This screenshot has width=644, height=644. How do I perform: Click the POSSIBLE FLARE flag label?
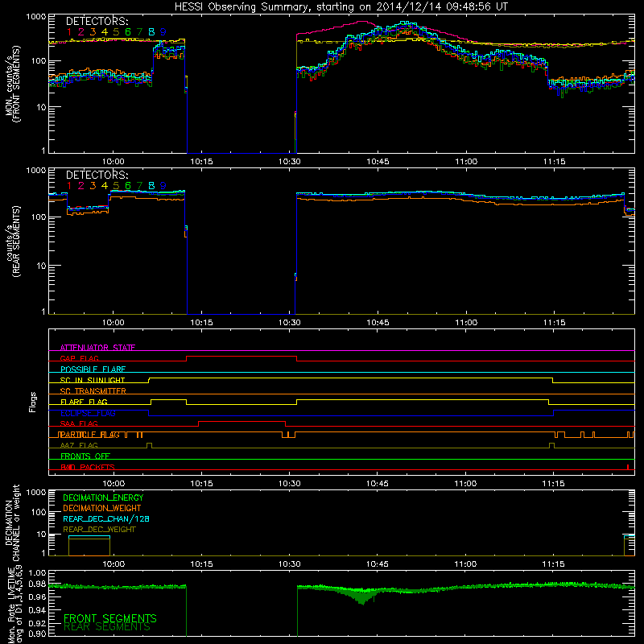[93, 369]
